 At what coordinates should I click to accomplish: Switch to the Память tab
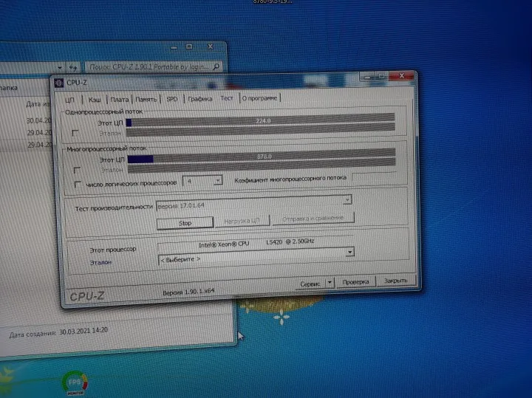(146, 100)
